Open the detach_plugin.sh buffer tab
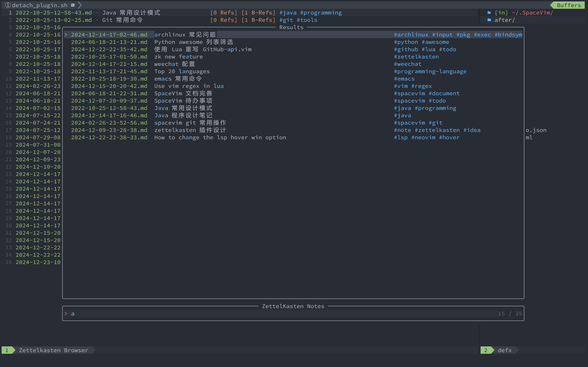Viewport: 588px width, 367px height. point(40,5)
